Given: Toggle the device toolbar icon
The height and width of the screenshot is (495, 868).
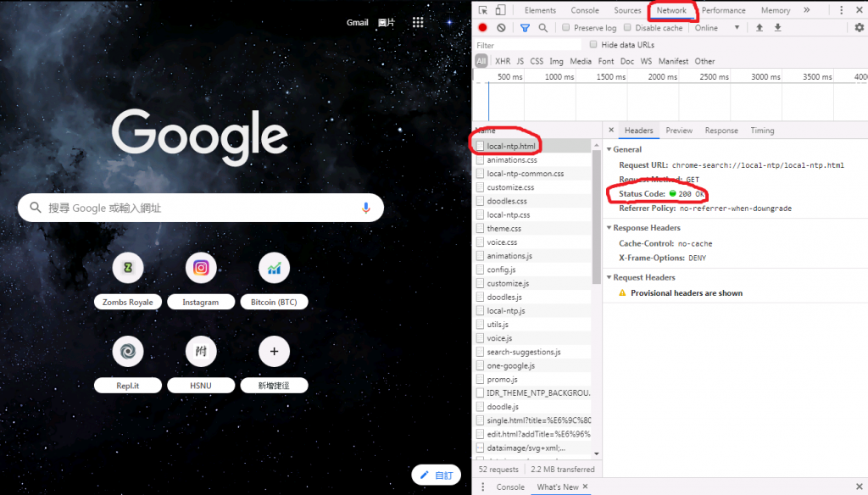Looking at the screenshot, I should [x=500, y=10].
